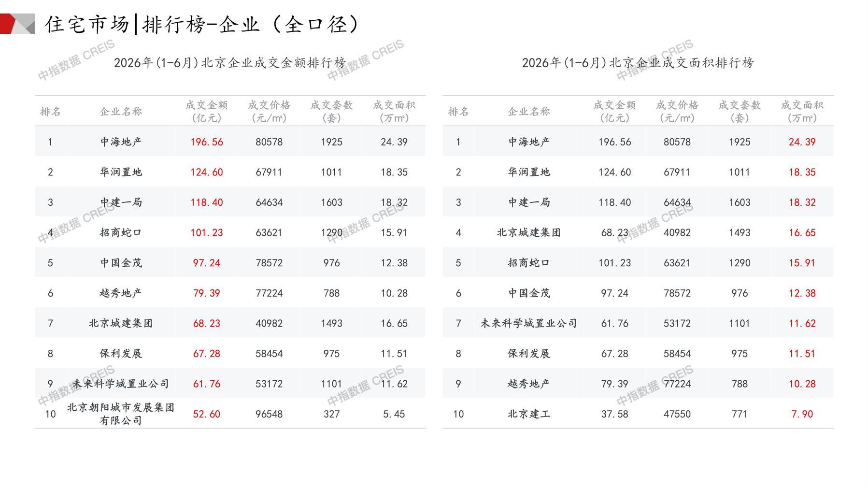Image resolution: width=868 pixels, height=488 pixels.
Task: Click the units value 327
Action: click(331, 414)
